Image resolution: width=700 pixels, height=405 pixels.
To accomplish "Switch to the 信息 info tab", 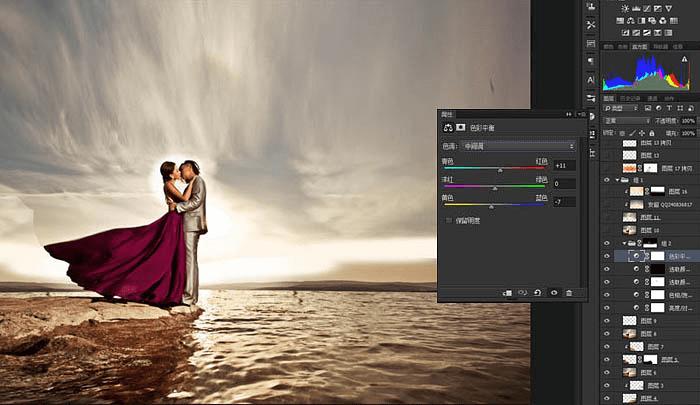I will coord(678,46).
